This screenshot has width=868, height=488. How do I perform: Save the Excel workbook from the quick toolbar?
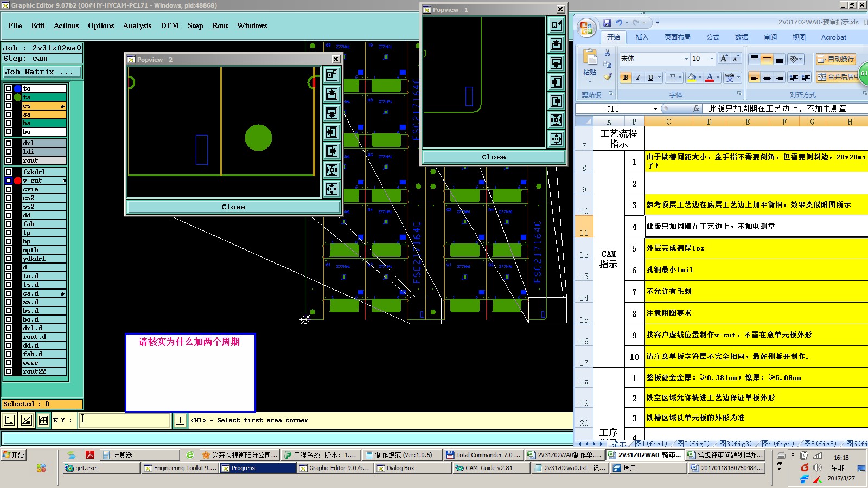pyautogui.click(x=607, y=23)
